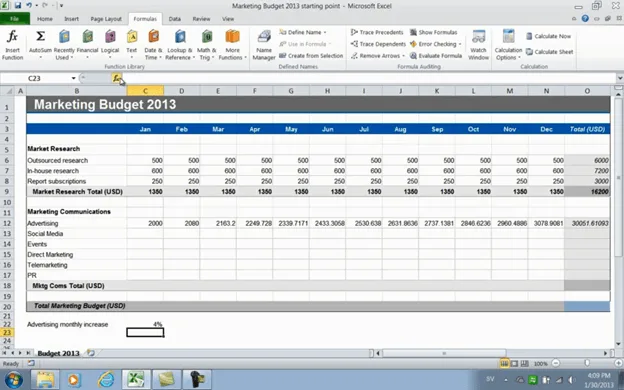Click the 100% zoom level button

[x=540, y=363]
